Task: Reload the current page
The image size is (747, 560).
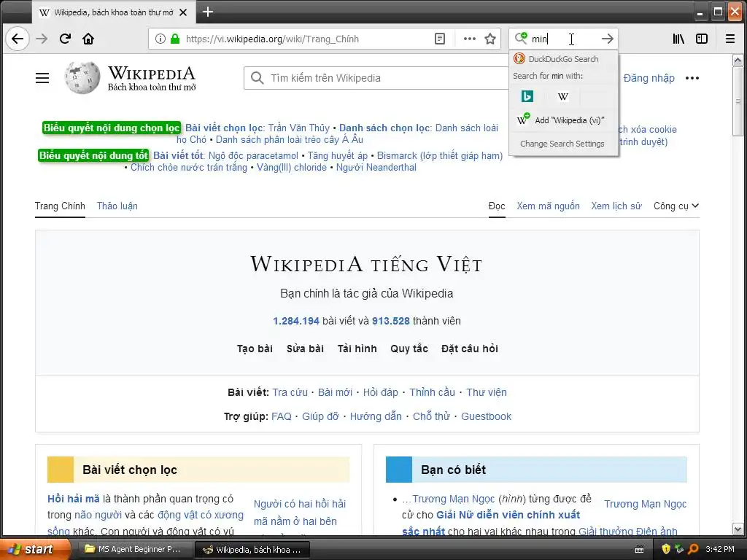Action: tap(65, 39)
